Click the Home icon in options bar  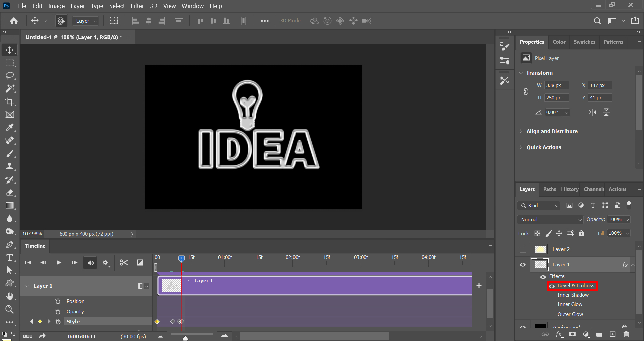point(14,21)
